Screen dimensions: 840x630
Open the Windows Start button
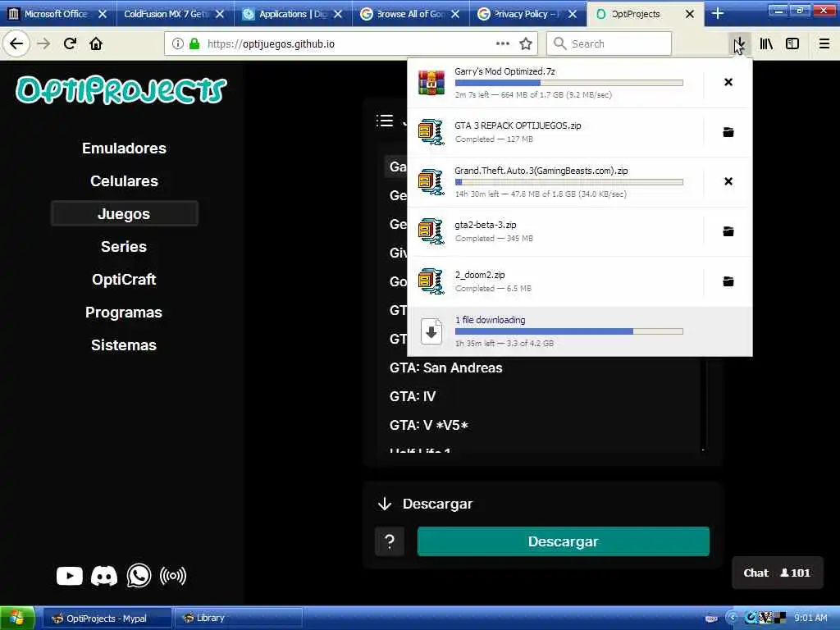[18, 619]
